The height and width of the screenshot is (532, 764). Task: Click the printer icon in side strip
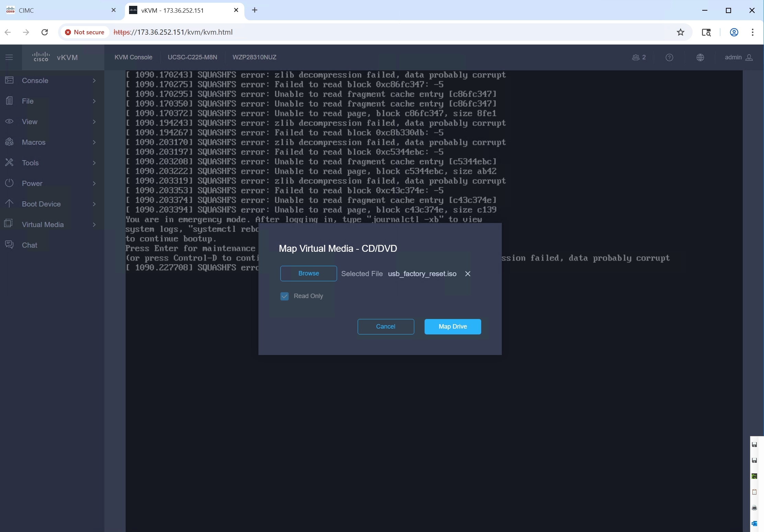(754, 508)
